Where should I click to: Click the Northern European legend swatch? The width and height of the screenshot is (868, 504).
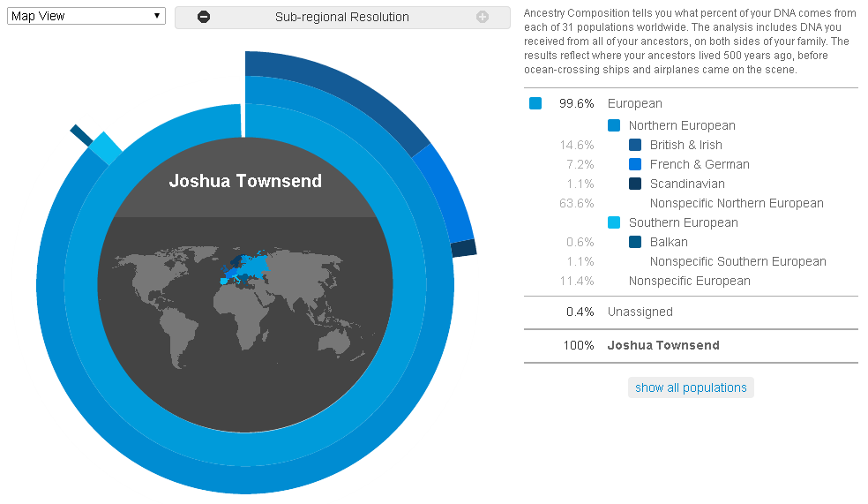pyautogui.click(x=614, y=125)
